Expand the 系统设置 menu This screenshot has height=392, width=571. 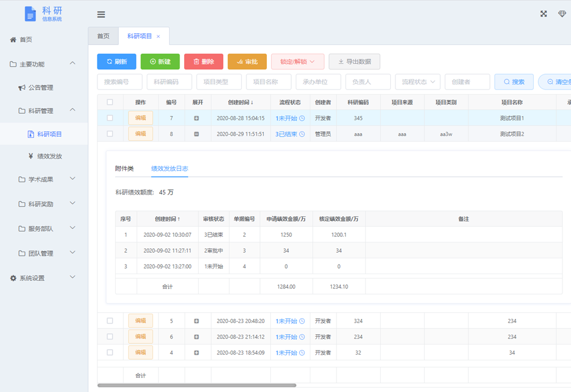[x=73, y=277]
